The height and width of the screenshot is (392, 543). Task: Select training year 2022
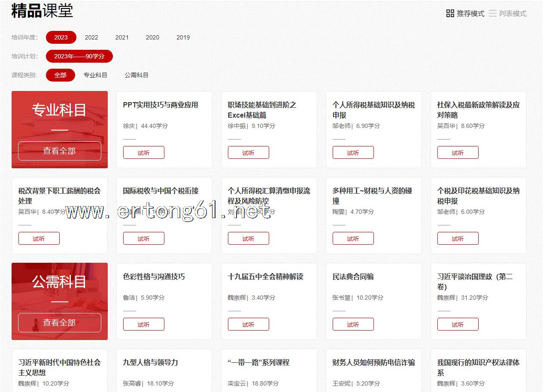(x=91, y=37)
